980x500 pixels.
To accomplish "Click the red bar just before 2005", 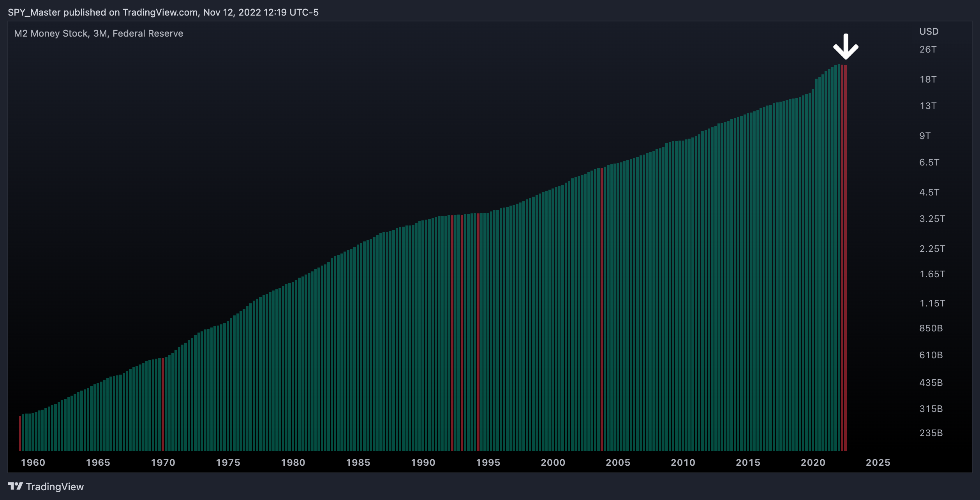I will click(602, 309).
